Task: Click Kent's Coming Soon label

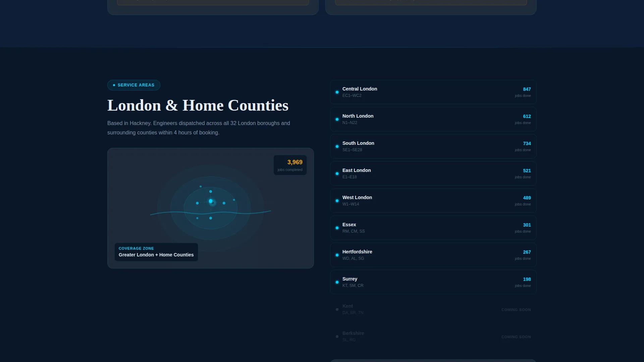Action: coord(516,310)
